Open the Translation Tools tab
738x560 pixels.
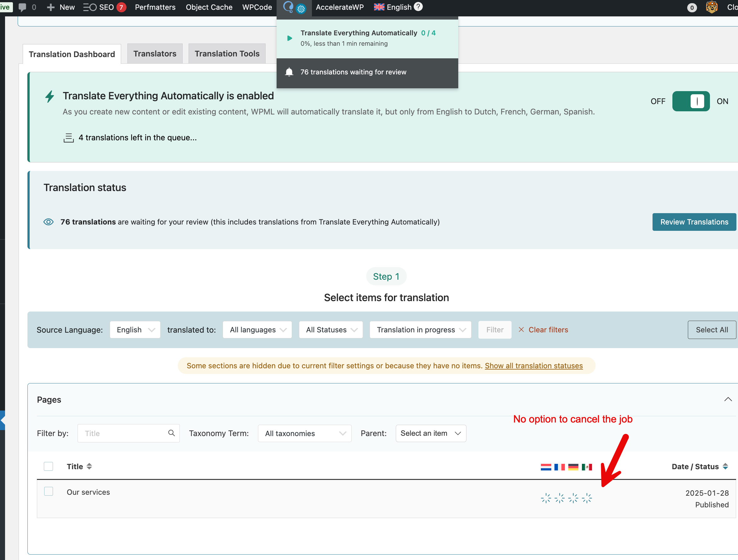[227, 54]
